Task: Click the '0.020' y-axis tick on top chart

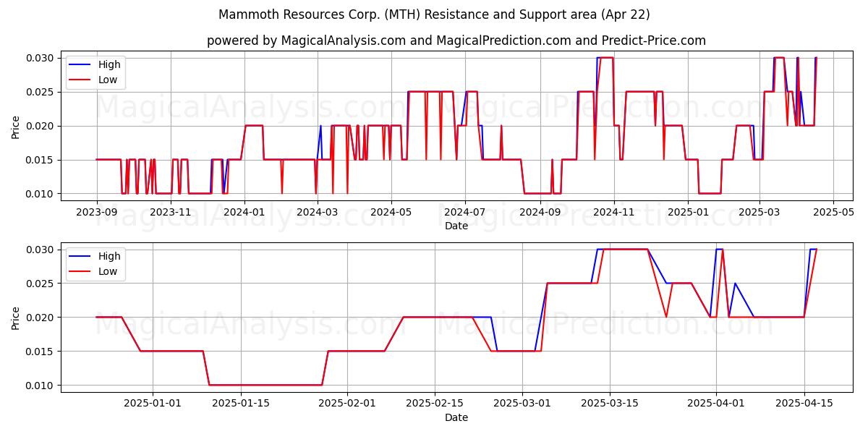Action: [41, 126]
